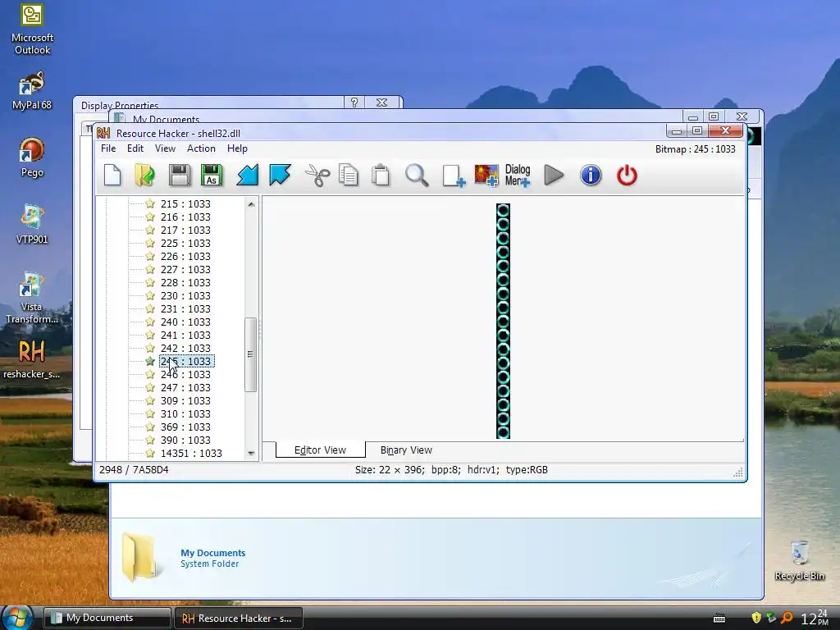Select tree item 240 : 1033
Image resolution: width=840 pixels, height=630 pixels.
(x=185, y=322)
